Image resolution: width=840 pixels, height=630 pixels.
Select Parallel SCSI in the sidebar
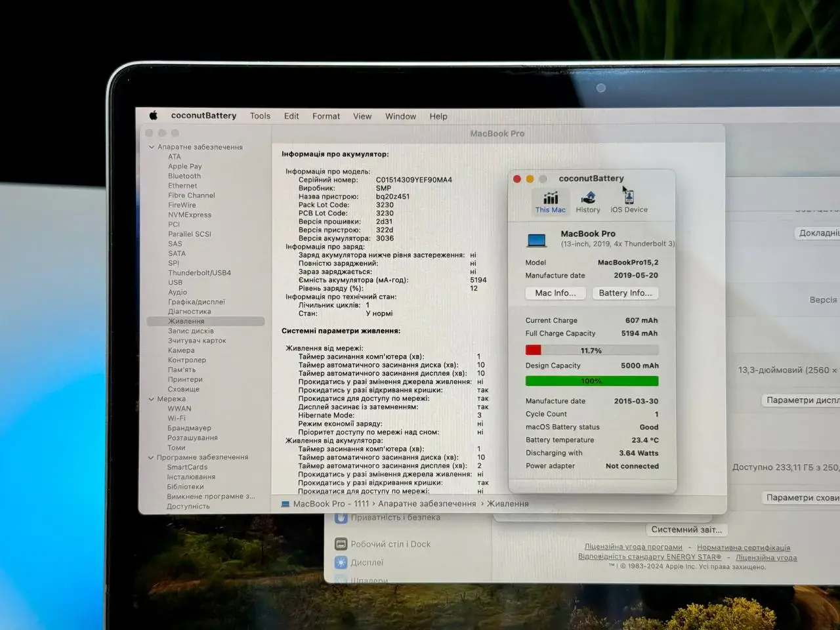point(190,234)
